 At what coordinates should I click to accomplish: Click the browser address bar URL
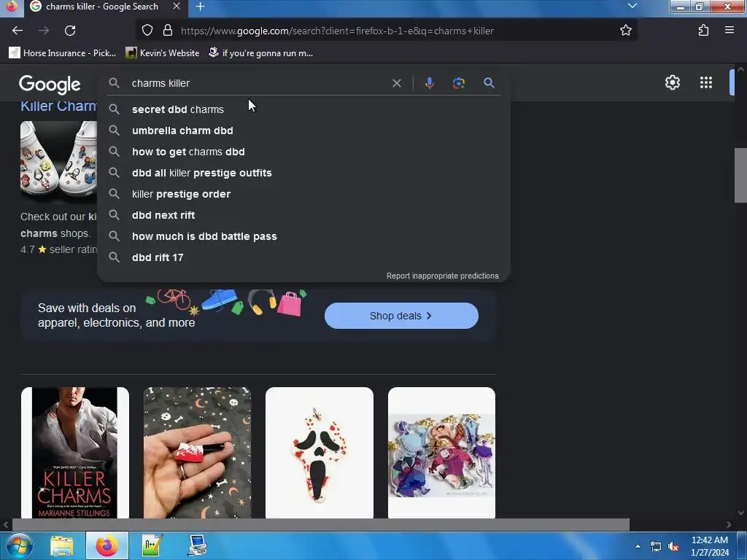click(337, 31)
